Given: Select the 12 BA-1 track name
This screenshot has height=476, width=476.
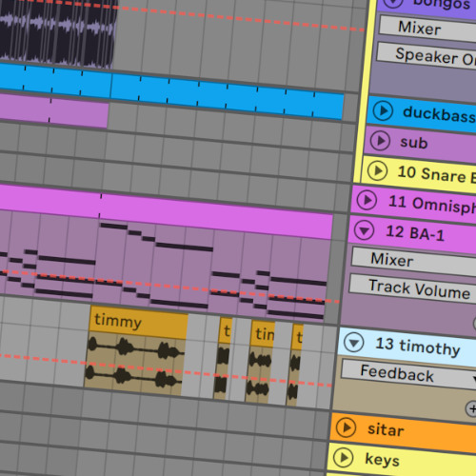Looking at the screenshot, I should tap(415, 233).
